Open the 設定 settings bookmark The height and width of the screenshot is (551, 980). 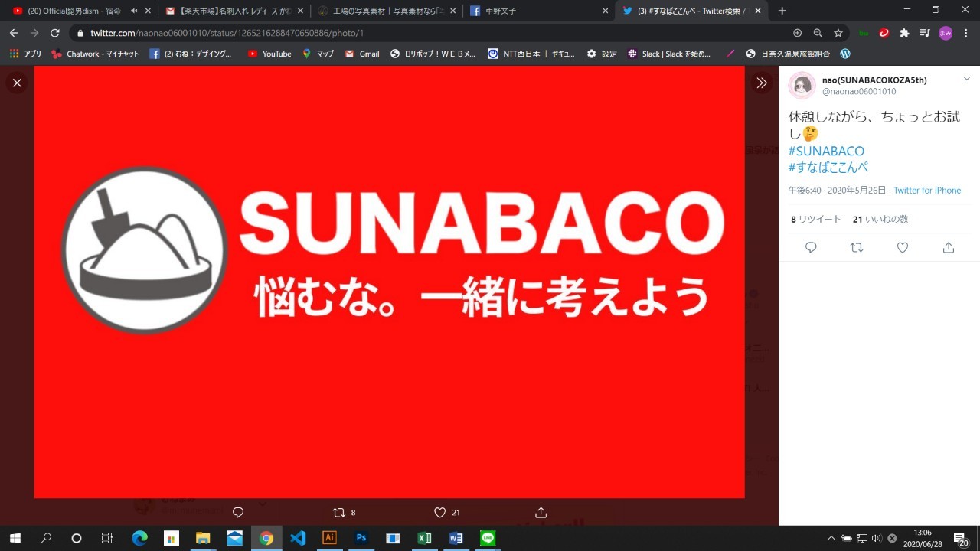(602, 54)
